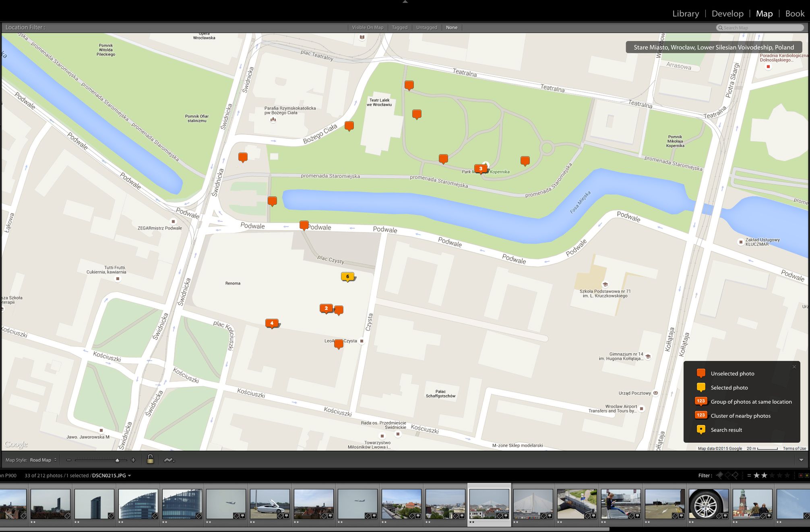
Task: Toggle the flagged photos filter
Action: click(720, 475)
